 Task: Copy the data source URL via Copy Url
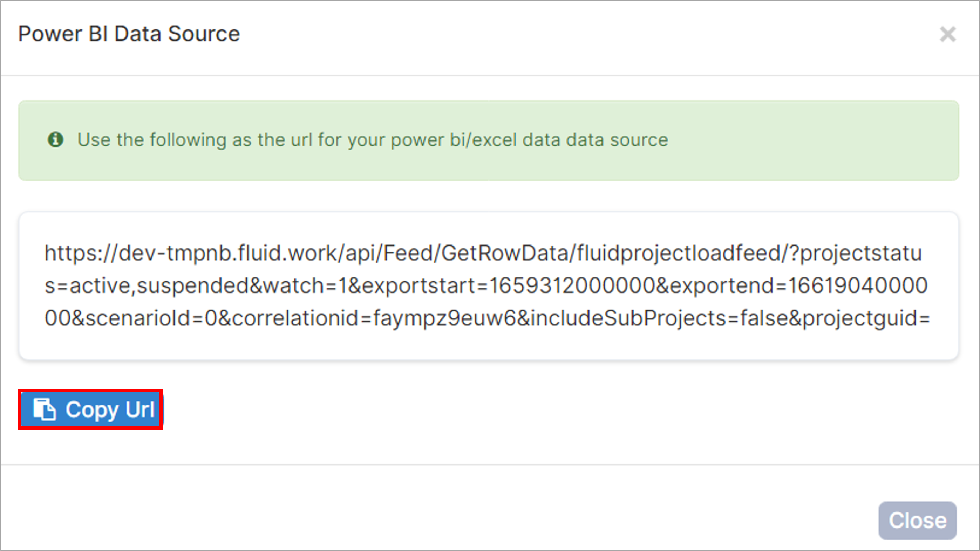point(90,409)
